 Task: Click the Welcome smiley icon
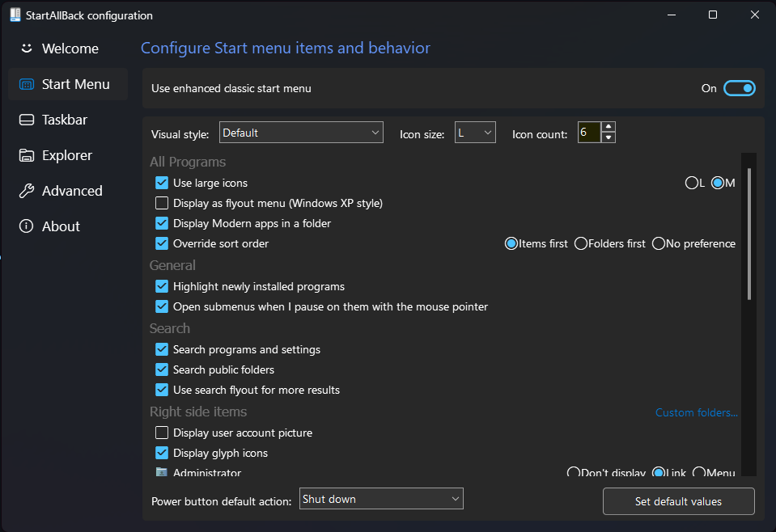tap(25, 49)
